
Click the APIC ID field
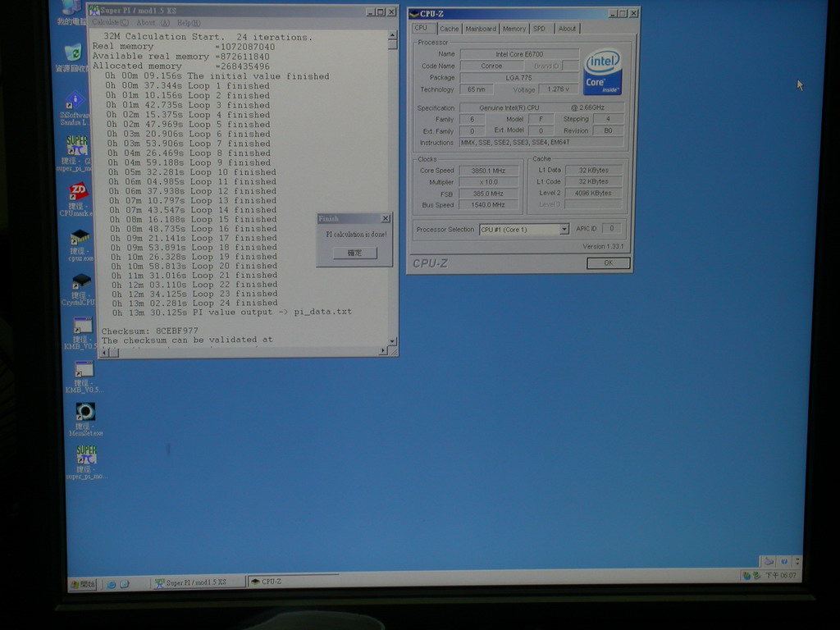tap(611, 229)
